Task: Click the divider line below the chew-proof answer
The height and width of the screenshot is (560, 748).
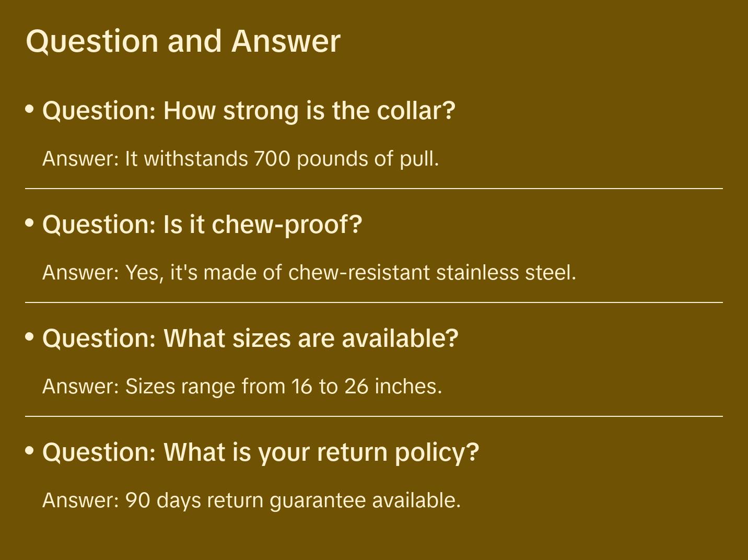Action: point(374,302)
